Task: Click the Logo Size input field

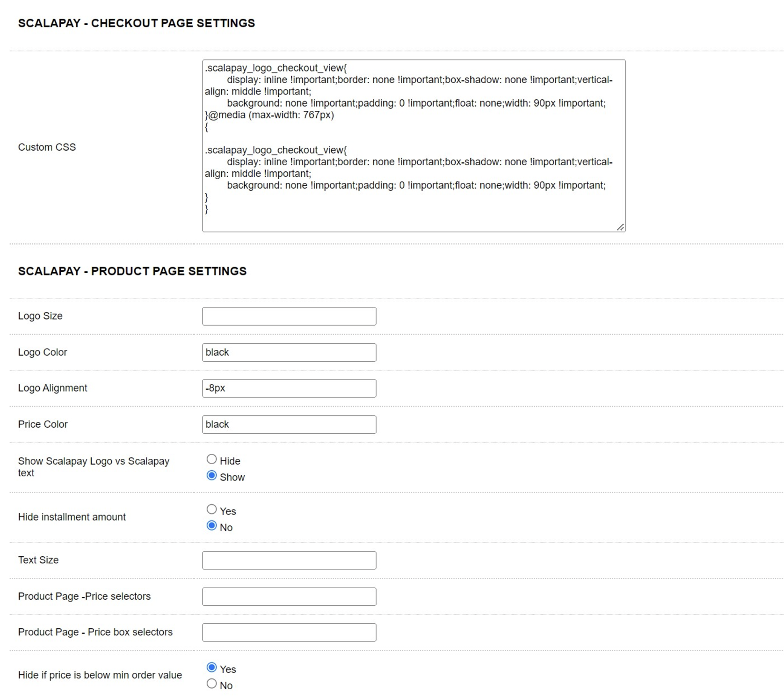Action: (289, 316)
